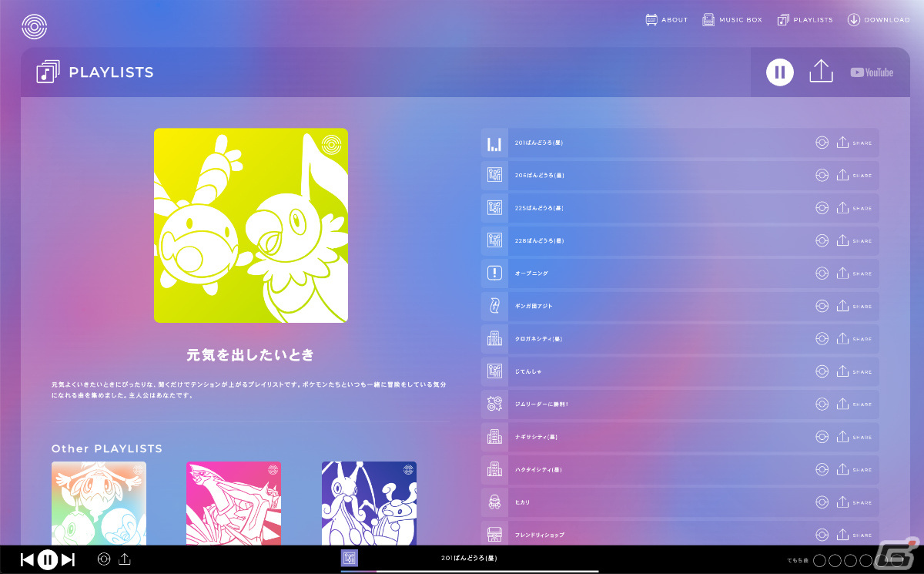
Task: Go to MUSIC BOX section
Action: coord(732,20)
